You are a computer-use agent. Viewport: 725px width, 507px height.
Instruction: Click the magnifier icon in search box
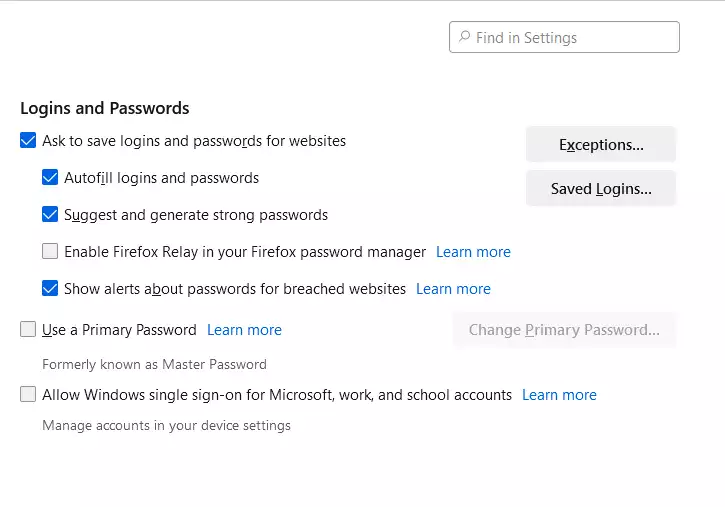coord(464,37)
